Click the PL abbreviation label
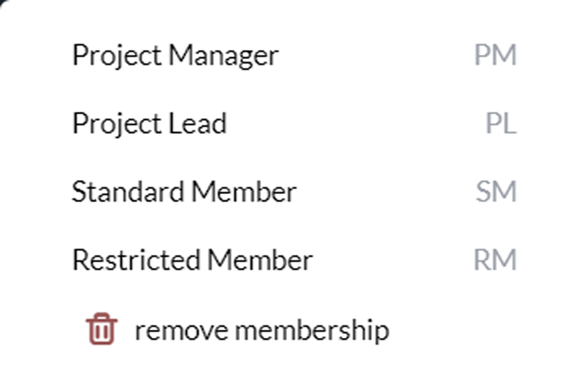Screen dimensions: 568x392 501,123
